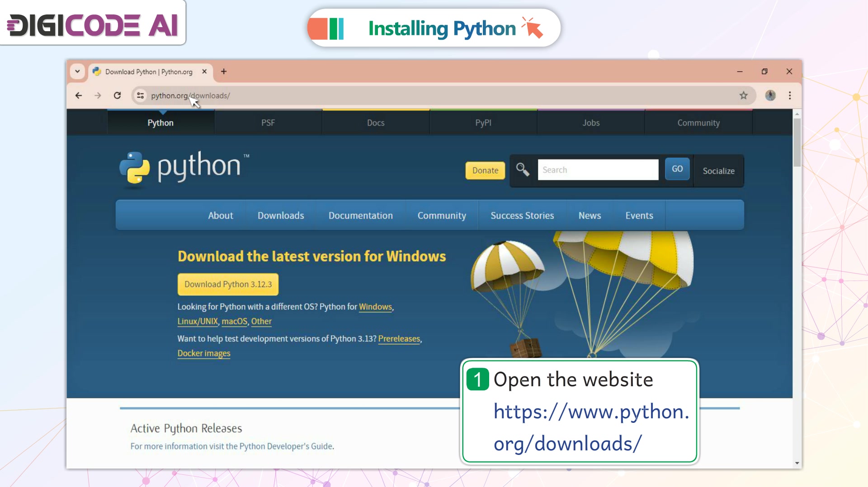Screen dimensions: 868x487
Task: Select the Python top-bar tab
Action: [160, 122]
